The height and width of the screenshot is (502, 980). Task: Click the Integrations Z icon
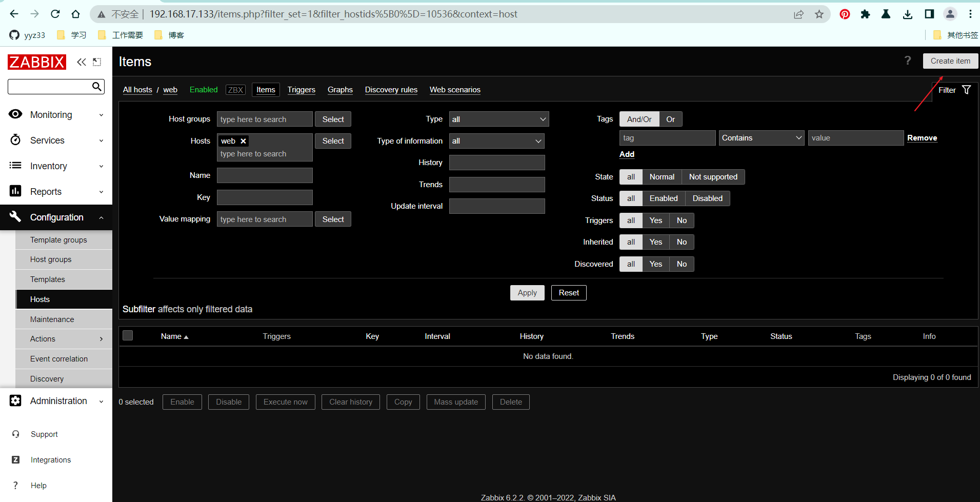coord(16,459)
